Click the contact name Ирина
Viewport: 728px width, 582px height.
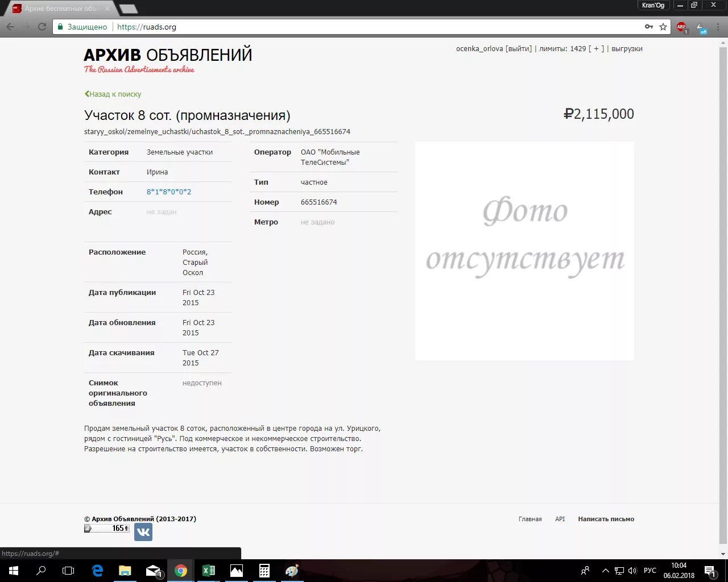click(x=157, y=172)
